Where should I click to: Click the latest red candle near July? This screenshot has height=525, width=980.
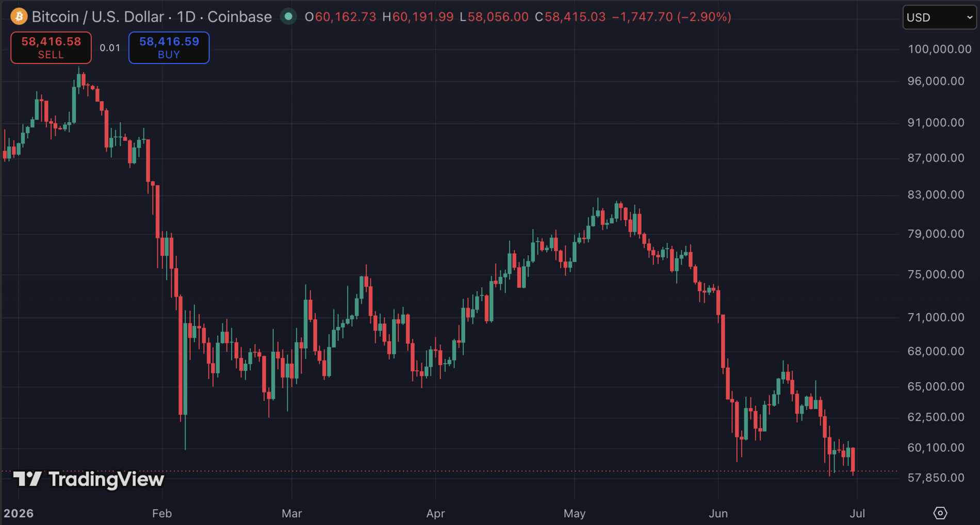pos(853,460)
